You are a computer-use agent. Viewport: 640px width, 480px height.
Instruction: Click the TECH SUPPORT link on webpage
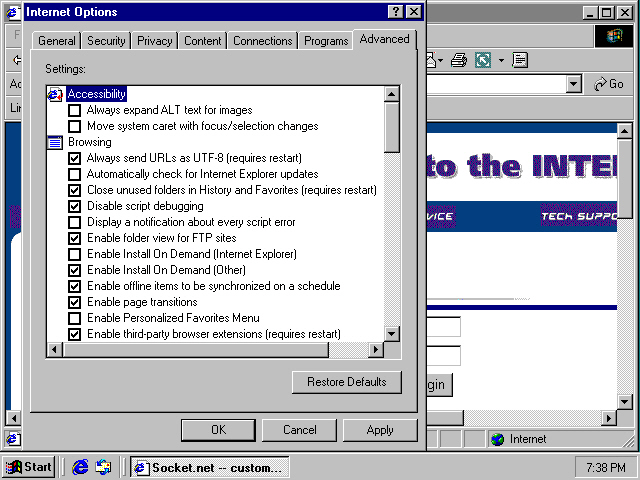click(x=579, y=216)
